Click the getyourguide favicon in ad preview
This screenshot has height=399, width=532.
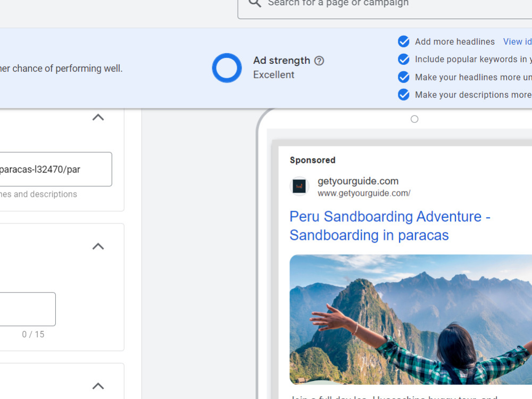click(299, 186)
